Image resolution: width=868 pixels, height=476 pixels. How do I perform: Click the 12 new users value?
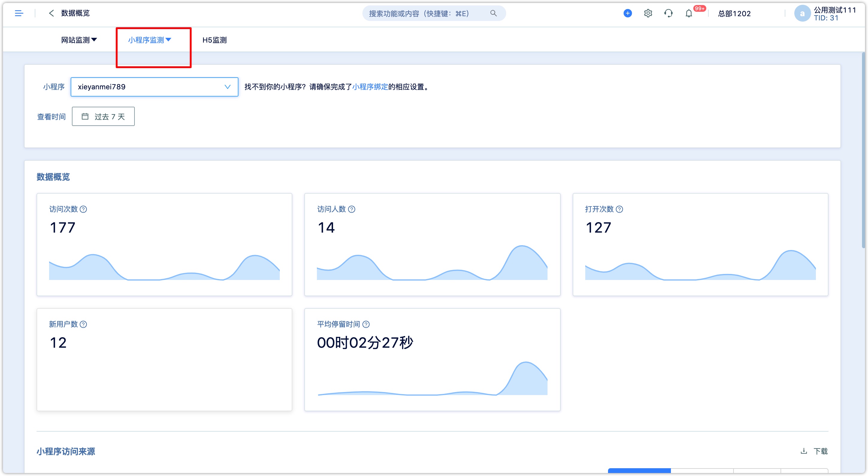(58, 343)
